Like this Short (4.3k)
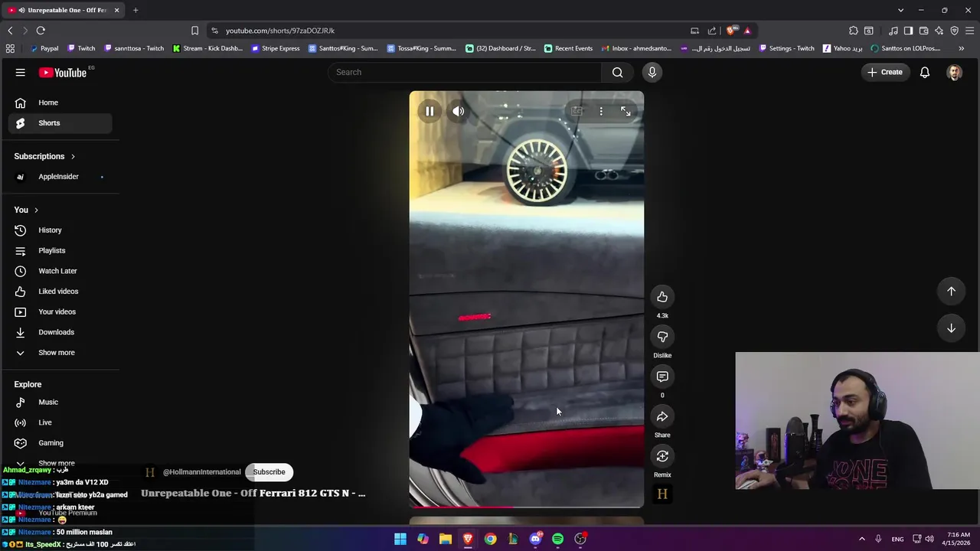Screen dimensions: 980x551 662,297
